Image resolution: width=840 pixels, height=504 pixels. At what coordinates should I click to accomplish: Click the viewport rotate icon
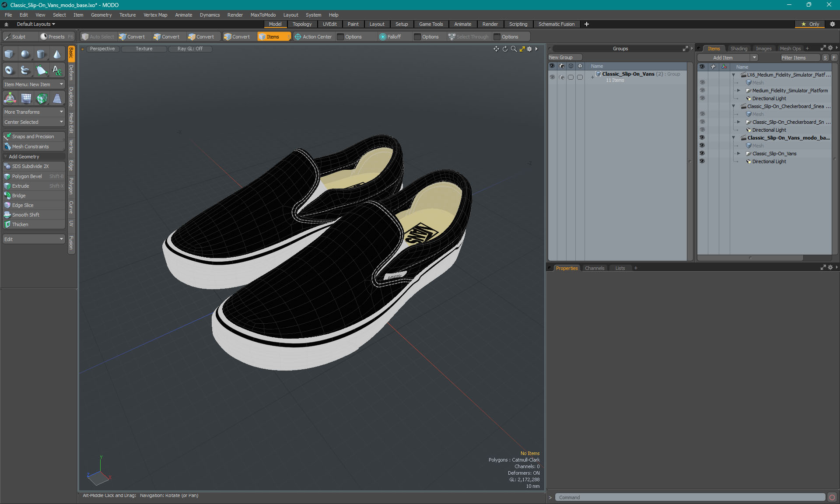505,49
